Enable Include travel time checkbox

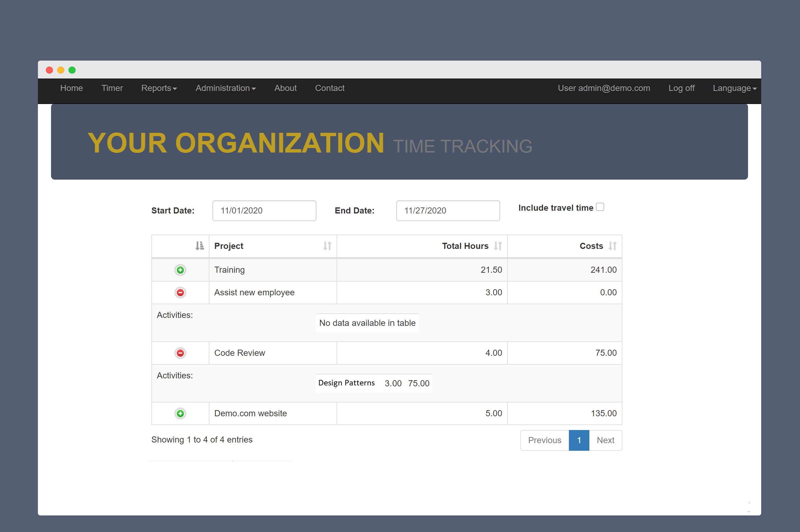pyautogui.click(x=600, y=207)
